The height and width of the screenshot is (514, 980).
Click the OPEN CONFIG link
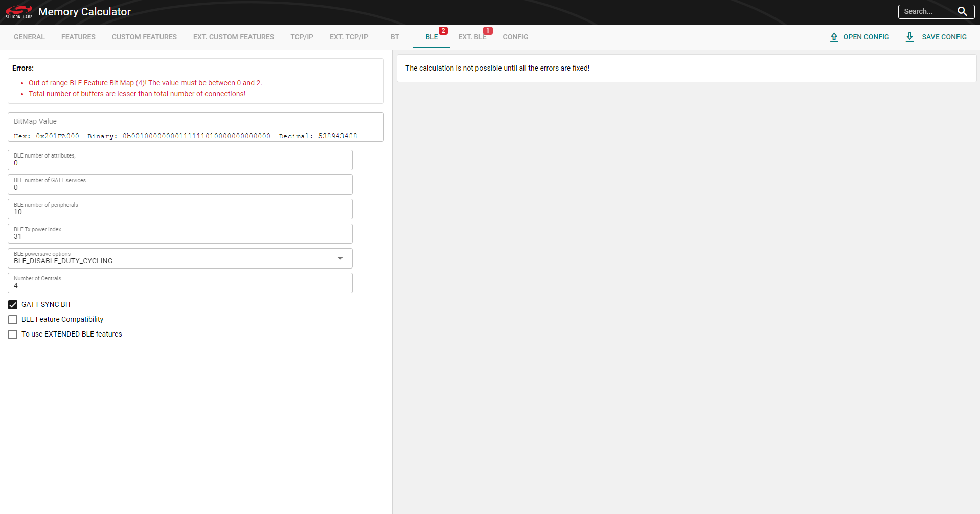coord(866,37)
